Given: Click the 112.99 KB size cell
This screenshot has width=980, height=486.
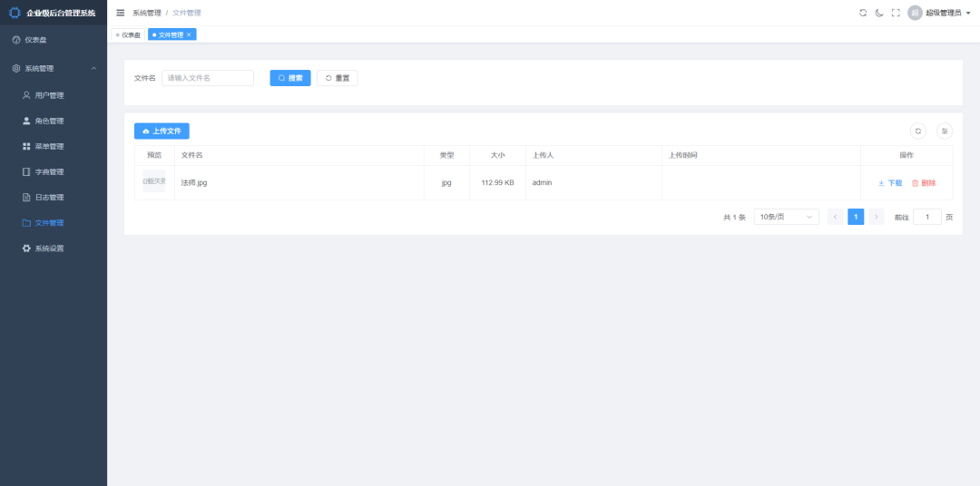Looking at the screenshot, I should point(497,183).
